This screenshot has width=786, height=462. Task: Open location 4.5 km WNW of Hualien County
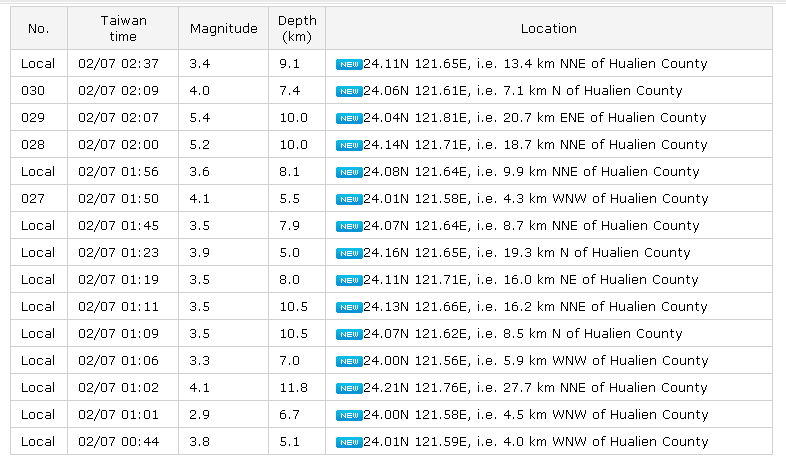535,415
